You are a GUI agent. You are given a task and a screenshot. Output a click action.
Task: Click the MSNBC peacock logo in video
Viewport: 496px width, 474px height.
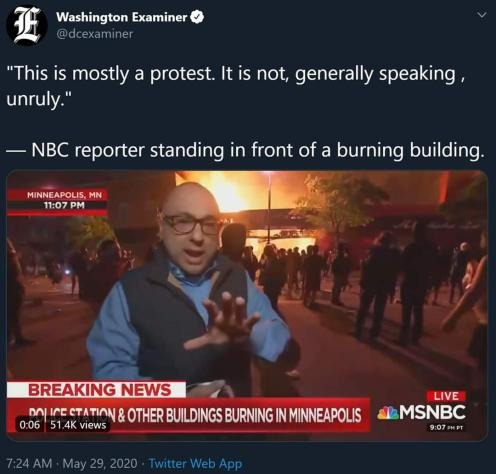coord(388,413)
